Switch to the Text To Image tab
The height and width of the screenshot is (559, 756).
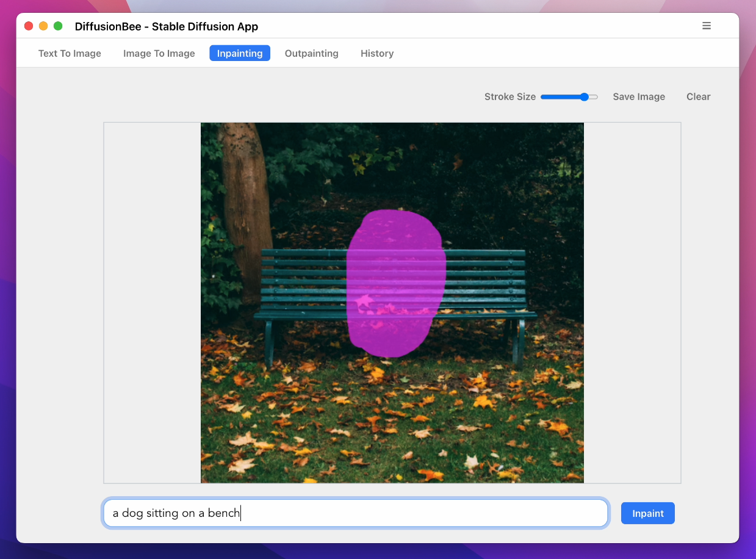point(70,54)
